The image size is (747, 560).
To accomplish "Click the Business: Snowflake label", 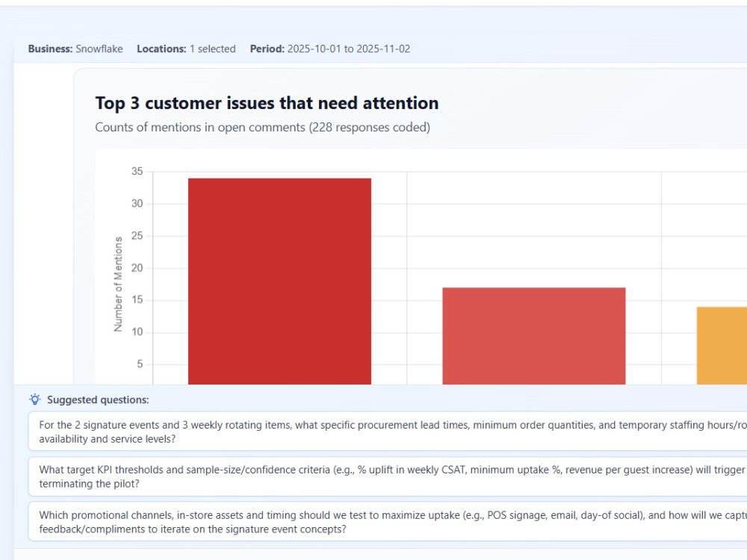I will (75, 49).
